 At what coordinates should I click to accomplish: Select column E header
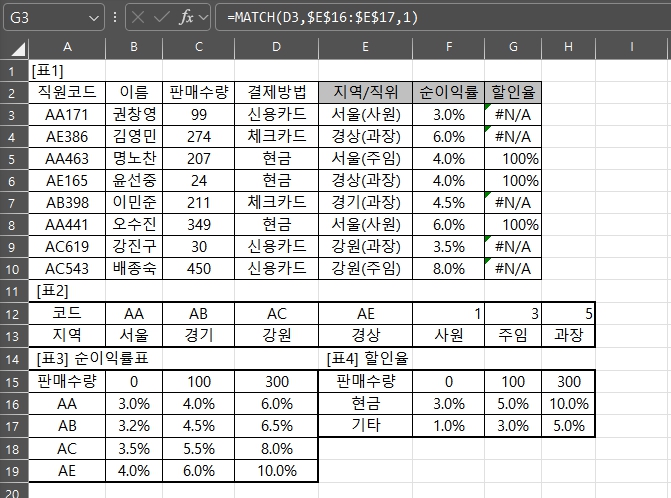point(365,47)
